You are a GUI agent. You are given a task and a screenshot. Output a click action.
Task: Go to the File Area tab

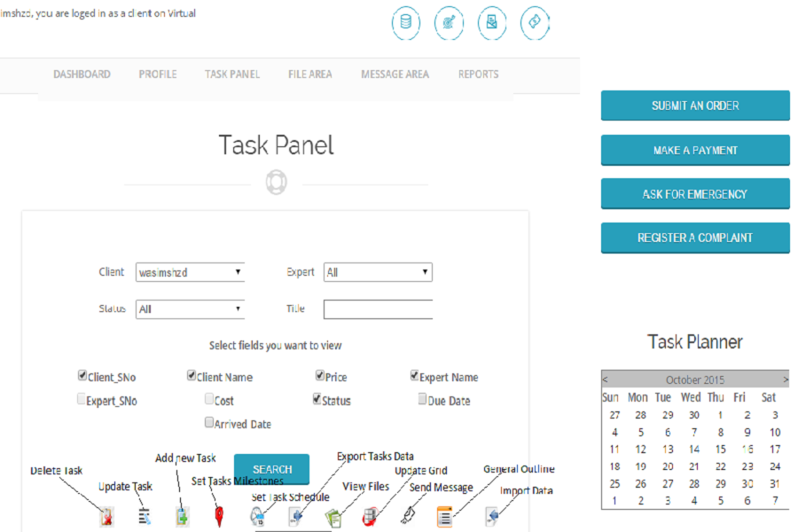click(310, 74)
